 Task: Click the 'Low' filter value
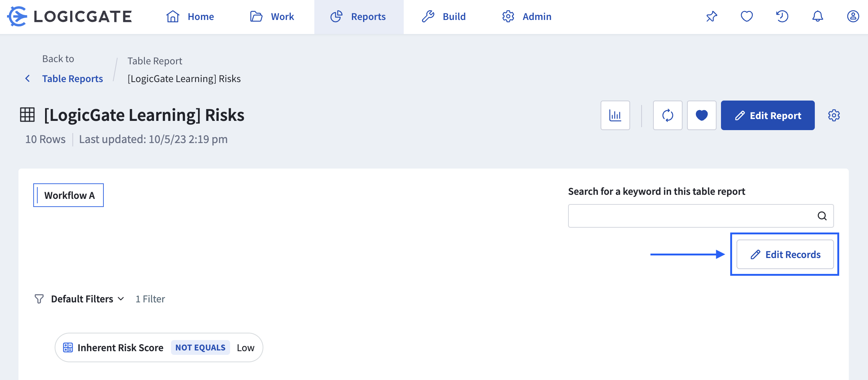pos(246,348)
